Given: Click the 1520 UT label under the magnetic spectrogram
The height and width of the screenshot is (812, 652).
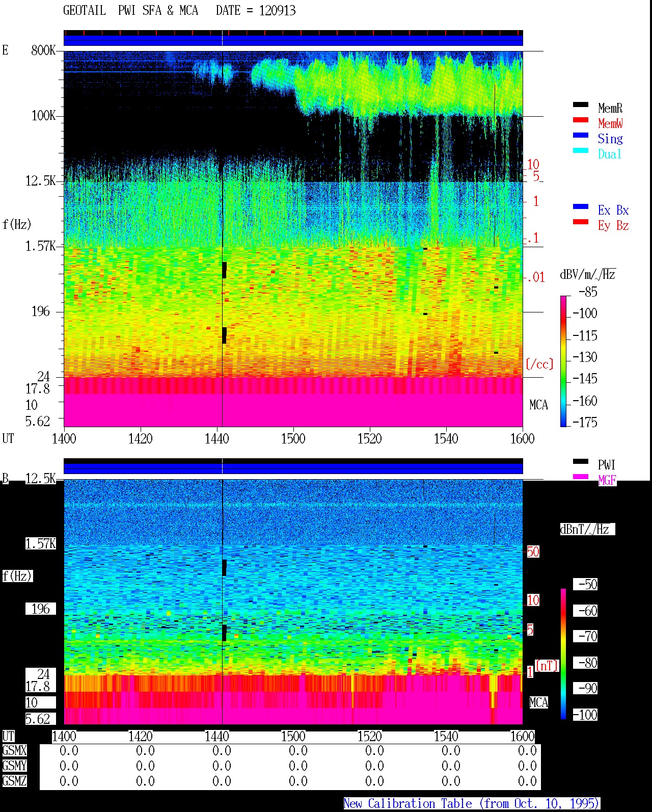Looking at the screenshot, I should pyautogui.click(x=369, y=736).
